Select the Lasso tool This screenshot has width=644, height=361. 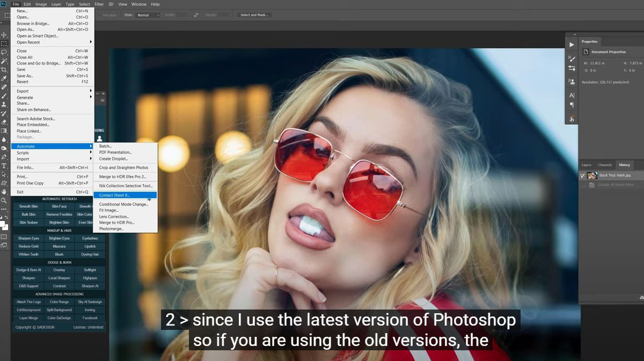[x=4, y=52]
